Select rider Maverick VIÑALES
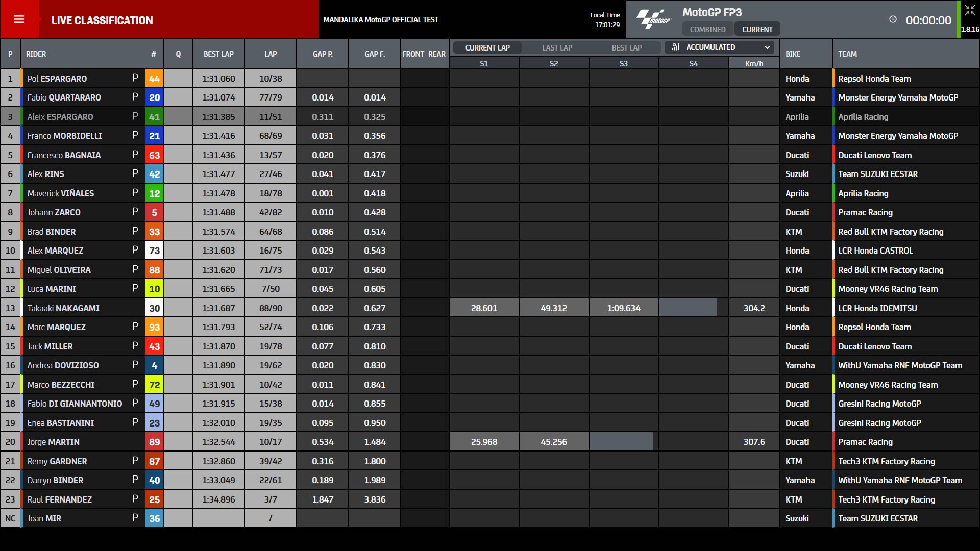Screen dimensions: 980x551 click(x=60, y=193)
